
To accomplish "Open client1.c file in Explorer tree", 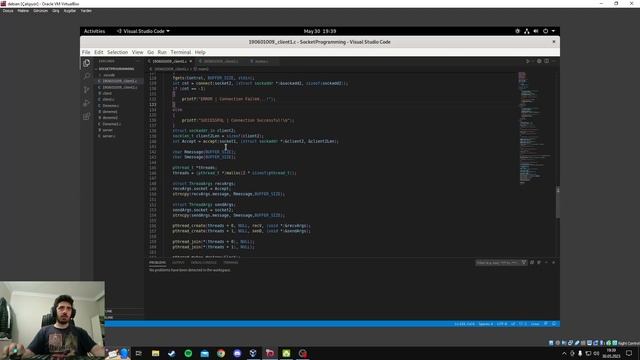I will click(x=120, y=81).
